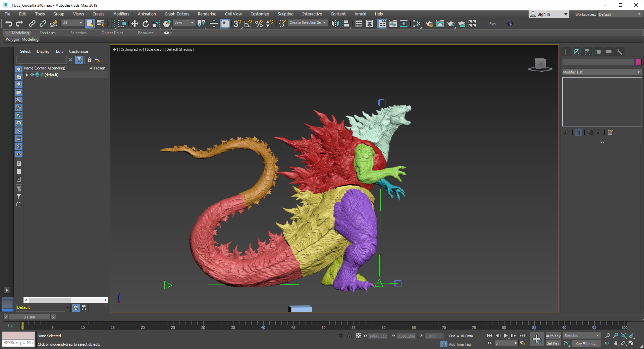
Task: Toggle the Ribbon display icon
Action: click(x=382, y=23)
